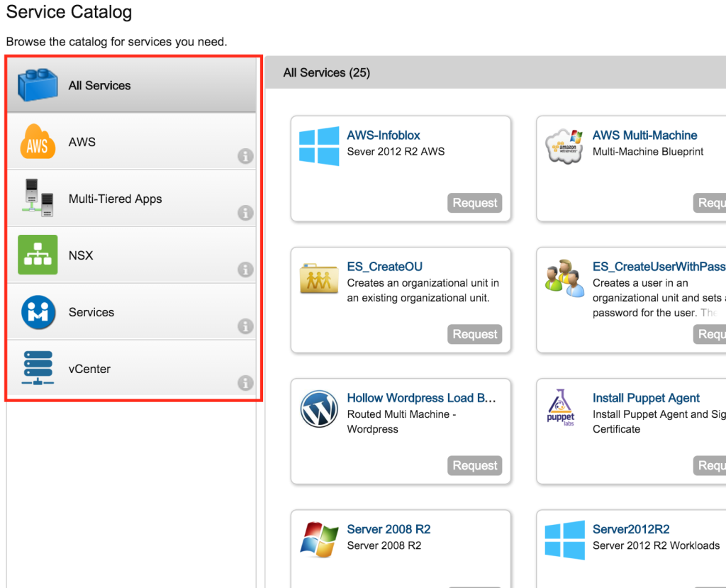Request the Hollow Wordpress Load Balancer item
The width and height of the screenshot is (726, 588).
[474, 465]
